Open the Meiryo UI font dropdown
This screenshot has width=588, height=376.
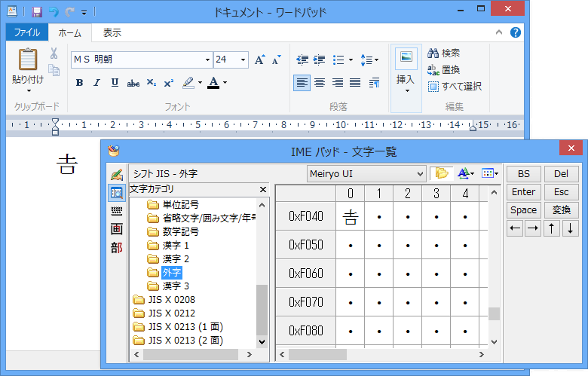point(420,173)
